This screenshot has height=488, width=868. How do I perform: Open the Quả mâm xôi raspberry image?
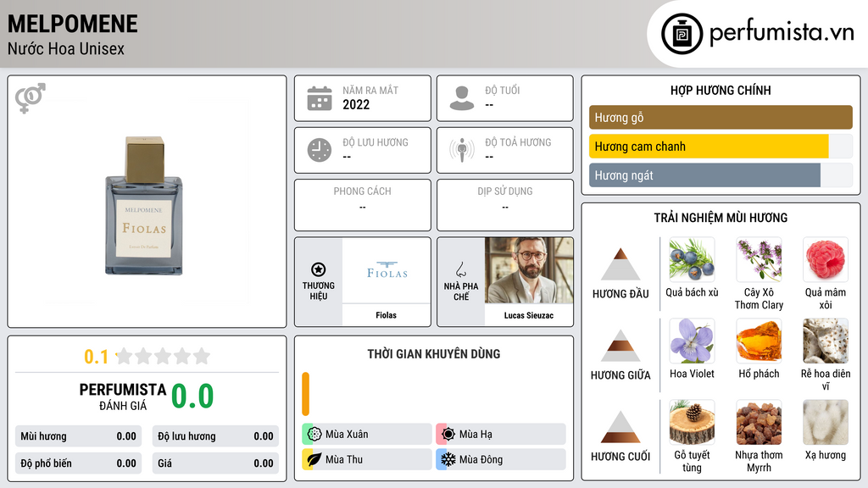click(826, 259)
